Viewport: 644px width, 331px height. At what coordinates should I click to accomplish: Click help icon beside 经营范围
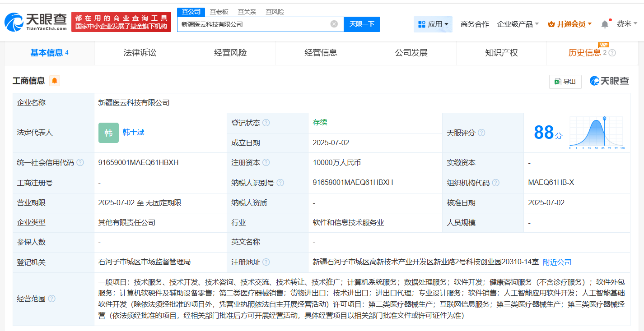click(x=52, y=299)
